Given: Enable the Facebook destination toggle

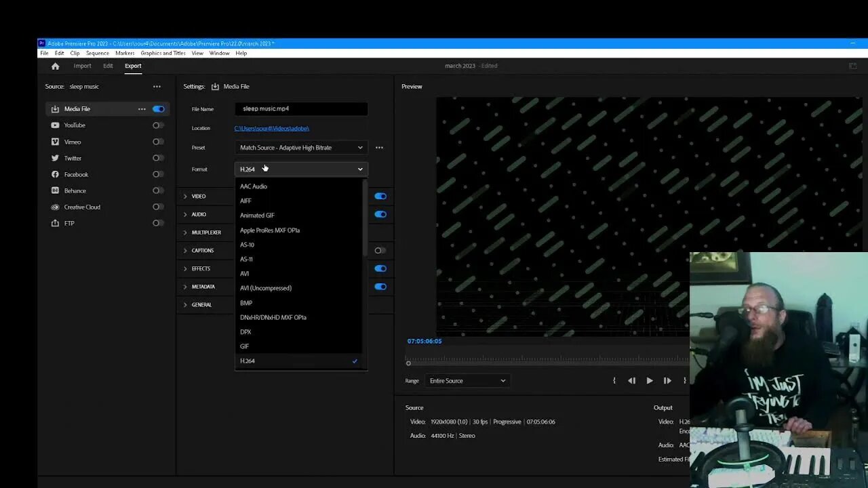Looking at the screenshot, I should pyautogui.click(x=158, y=174).
